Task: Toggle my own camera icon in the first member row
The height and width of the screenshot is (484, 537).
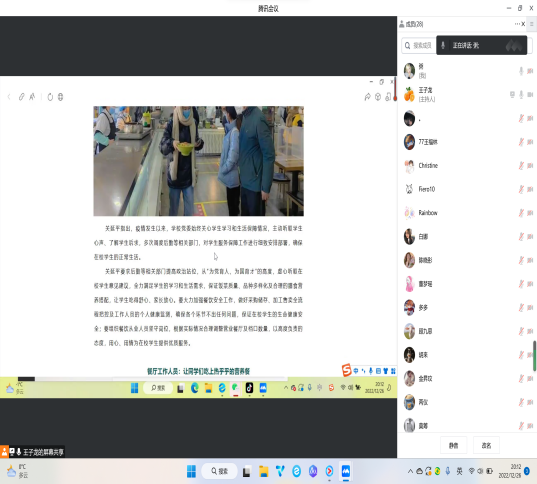Action: click(x=530, y=71)
